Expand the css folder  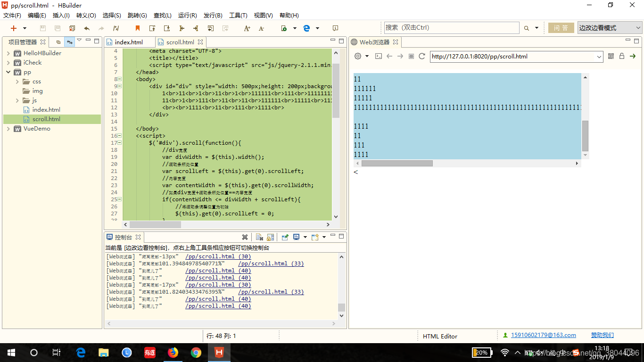pos(17,82)
